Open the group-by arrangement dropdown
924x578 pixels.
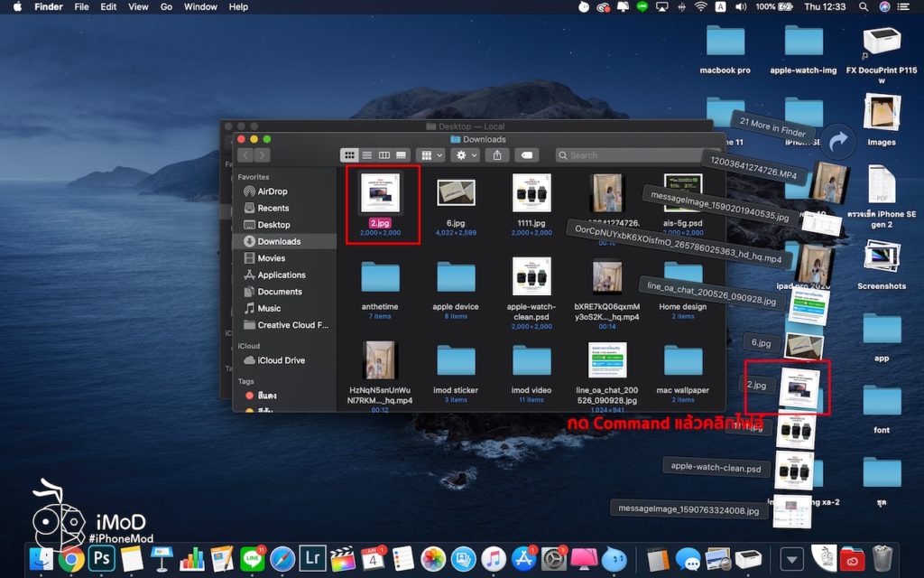[432, 155]
